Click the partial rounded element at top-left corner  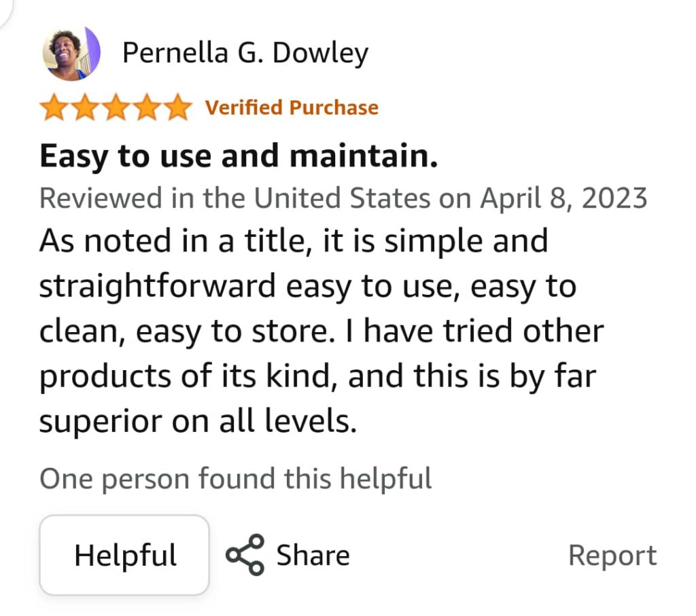pyautogui.click(x=5, y=11)
